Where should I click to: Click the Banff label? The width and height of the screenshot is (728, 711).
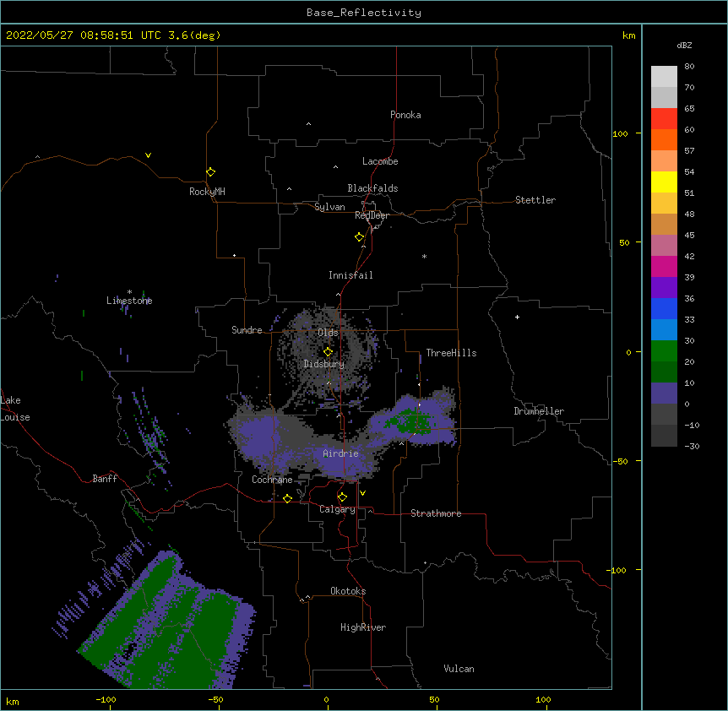[105, 479]
